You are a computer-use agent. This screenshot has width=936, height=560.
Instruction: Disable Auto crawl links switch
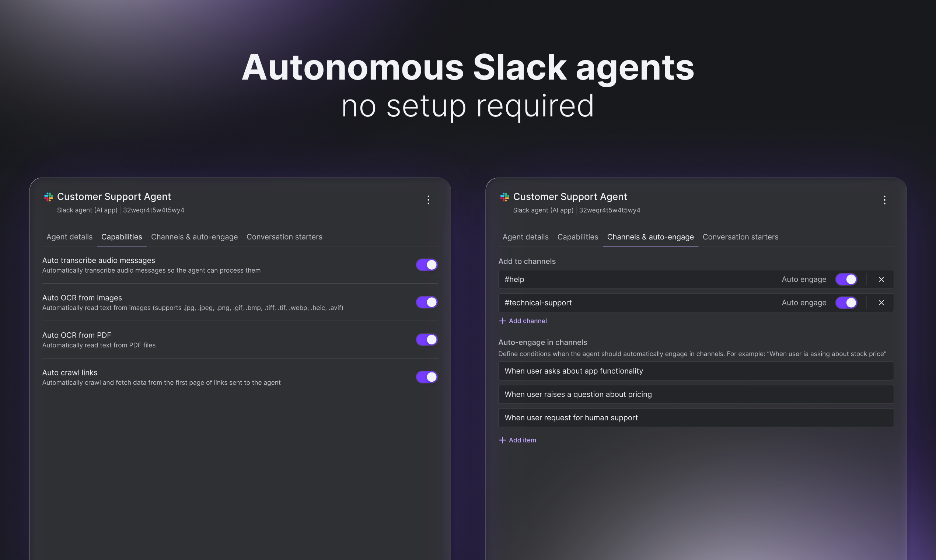427,377
